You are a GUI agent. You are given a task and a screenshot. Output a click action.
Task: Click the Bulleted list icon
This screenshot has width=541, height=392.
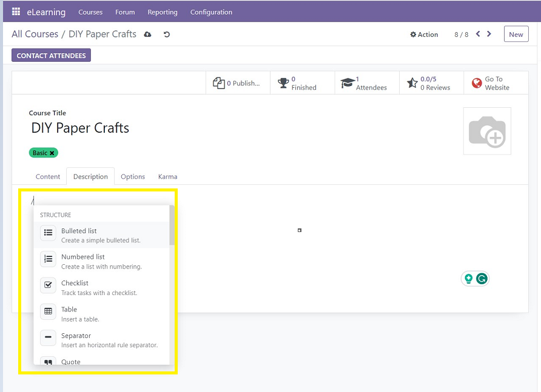pos(48,233)
